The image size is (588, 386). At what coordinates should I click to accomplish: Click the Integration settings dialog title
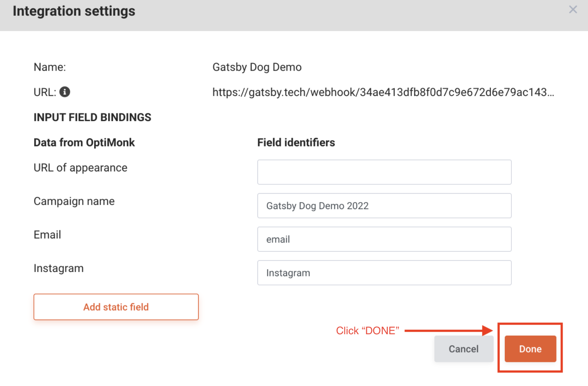click(x=74, y=11)
